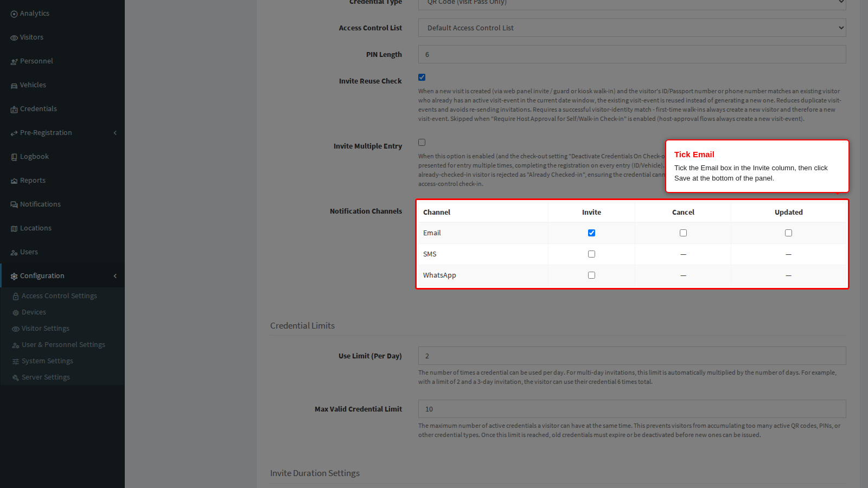The height and width of the screenshot is (488, 868).
Task: Toggle the Email Invite checkbox
Action: click(x=591, y=233)
